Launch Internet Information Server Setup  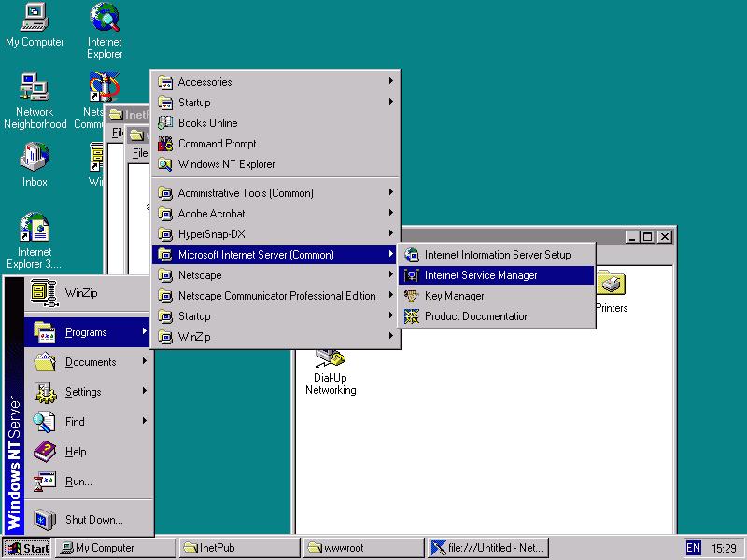pyautogui.click(x=497, y=255)
